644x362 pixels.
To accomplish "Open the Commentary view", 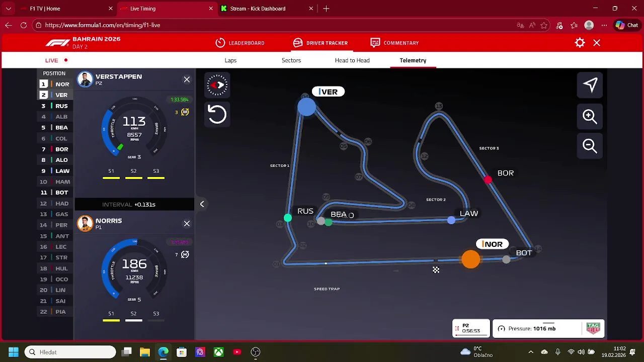I will pyautogui.click(x=394, y=43).
